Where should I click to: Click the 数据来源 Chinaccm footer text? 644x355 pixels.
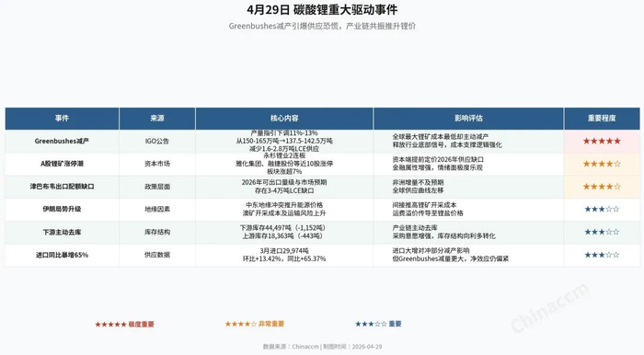(x=322, y=347)
